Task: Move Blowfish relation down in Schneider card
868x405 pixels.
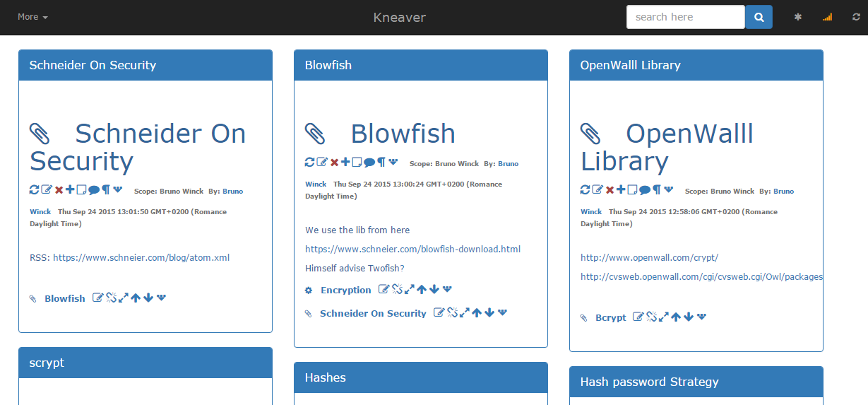Action: click(x=148, y=298)
